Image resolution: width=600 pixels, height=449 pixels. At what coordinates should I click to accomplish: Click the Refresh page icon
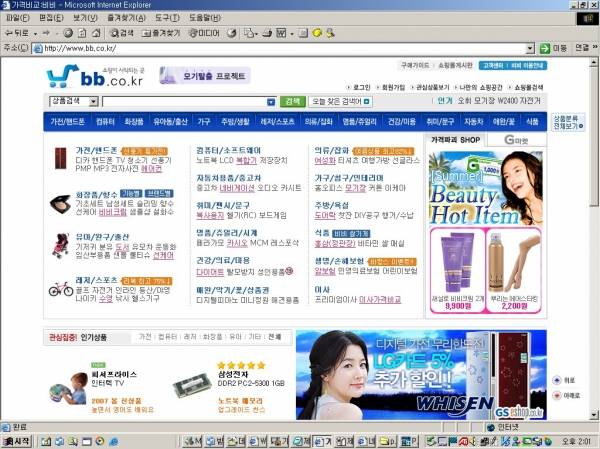82,33
